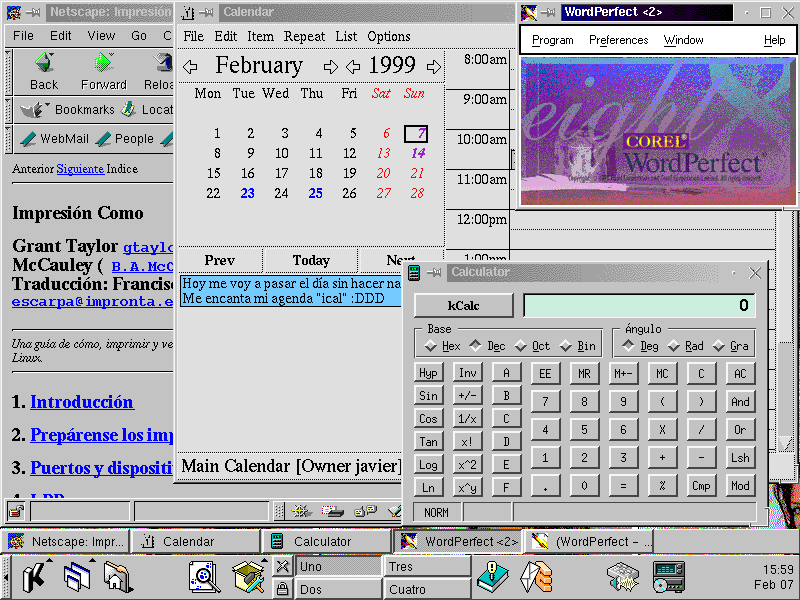800x600 pixels.
Task: Click the home directory panel icon
Action: tap(117, 576)
